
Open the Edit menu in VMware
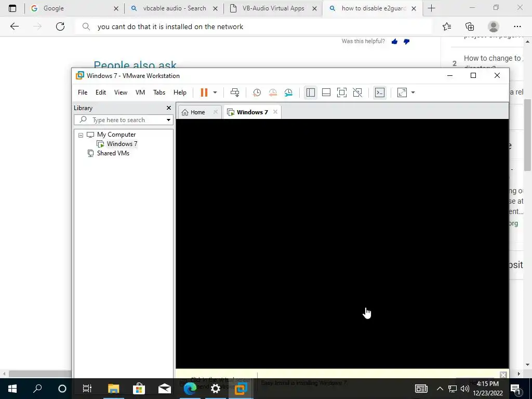click(100, 92)
